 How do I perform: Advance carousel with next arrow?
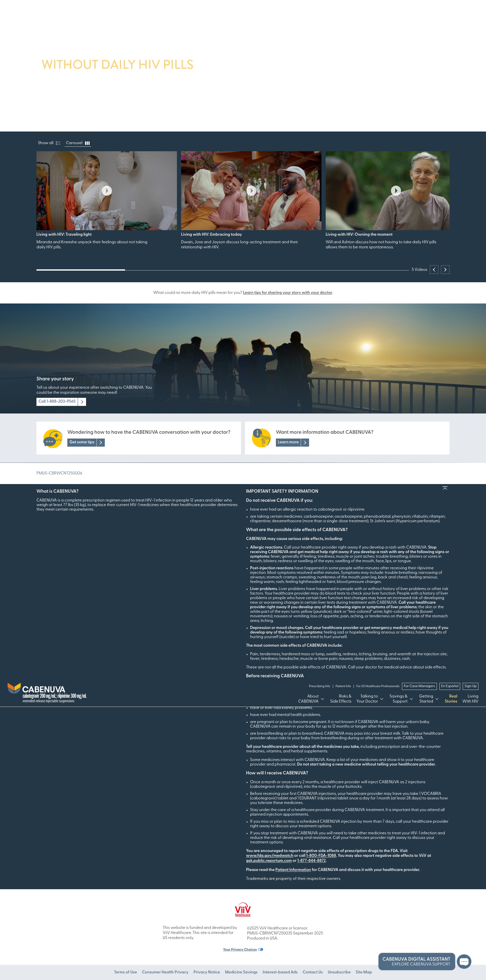445,270
